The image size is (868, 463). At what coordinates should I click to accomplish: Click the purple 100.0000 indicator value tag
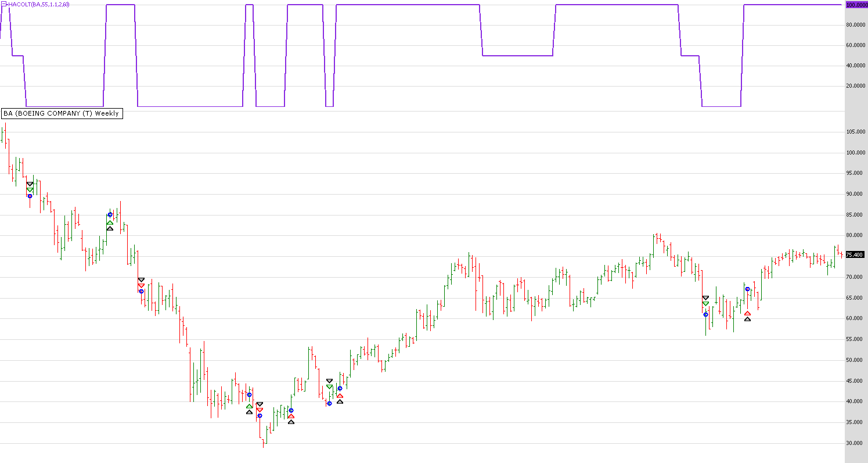pos(856,5)
